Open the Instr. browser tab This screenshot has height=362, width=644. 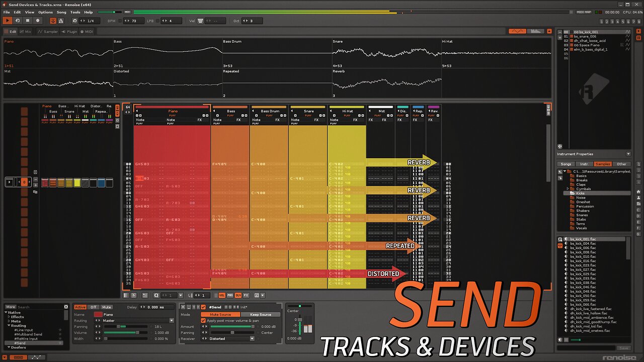(584, 164)
